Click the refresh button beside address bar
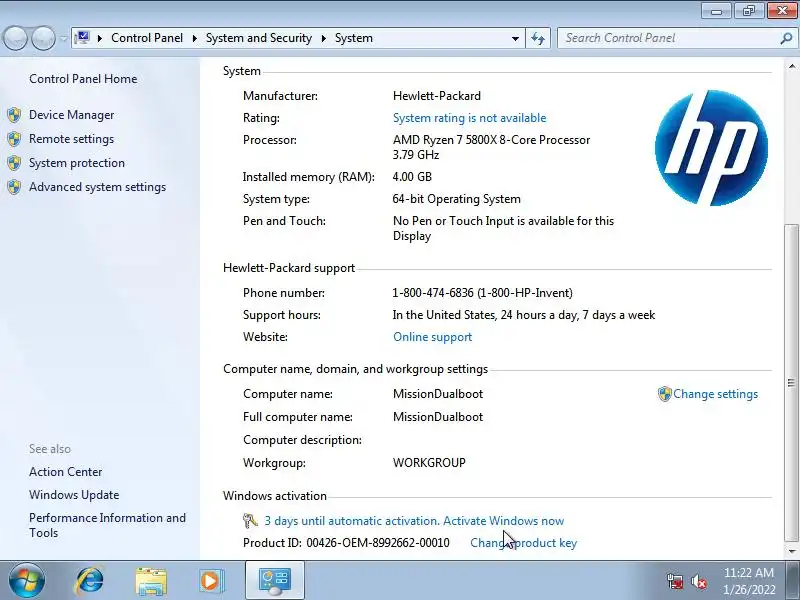Viewport: 800px width, 600px height. (x=538, y=38)
